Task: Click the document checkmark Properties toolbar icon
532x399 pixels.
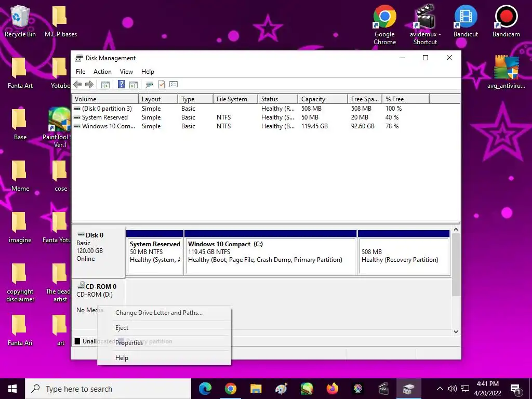Action: 162,84
